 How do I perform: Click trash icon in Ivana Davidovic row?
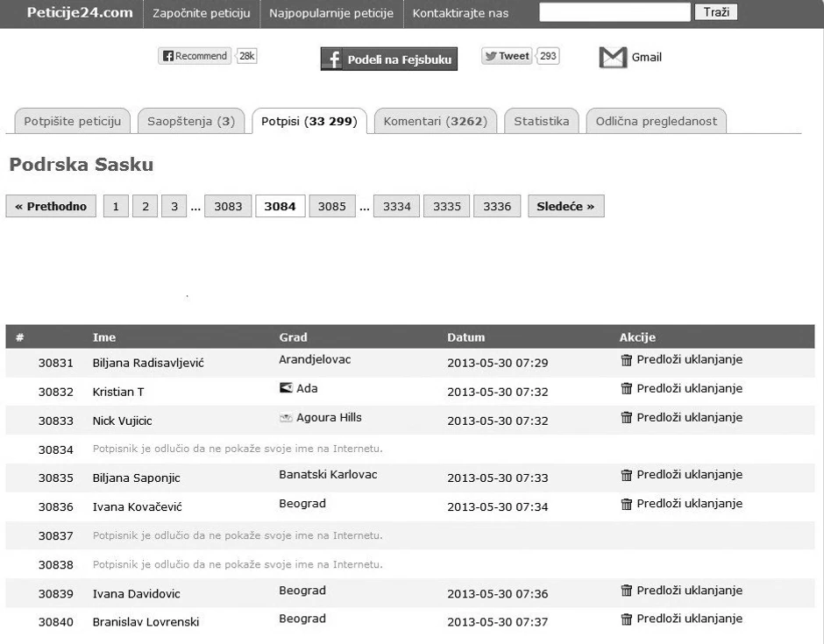(627, 591)
